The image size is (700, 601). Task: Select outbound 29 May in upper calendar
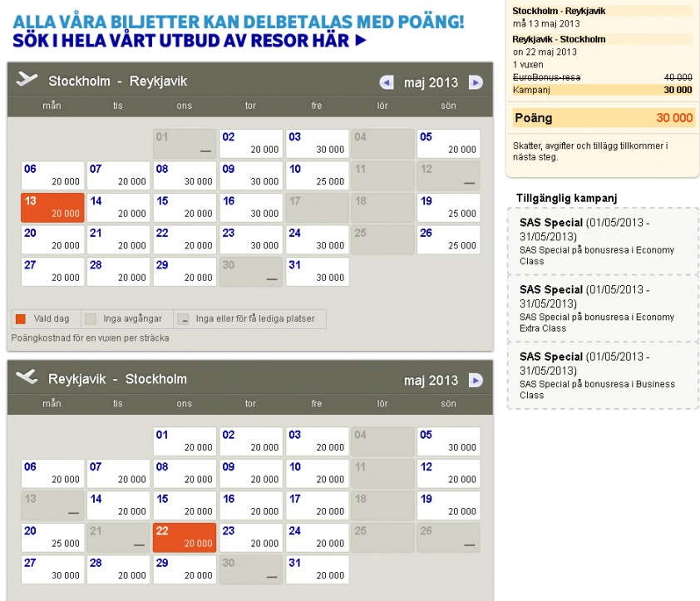point(185,272)
